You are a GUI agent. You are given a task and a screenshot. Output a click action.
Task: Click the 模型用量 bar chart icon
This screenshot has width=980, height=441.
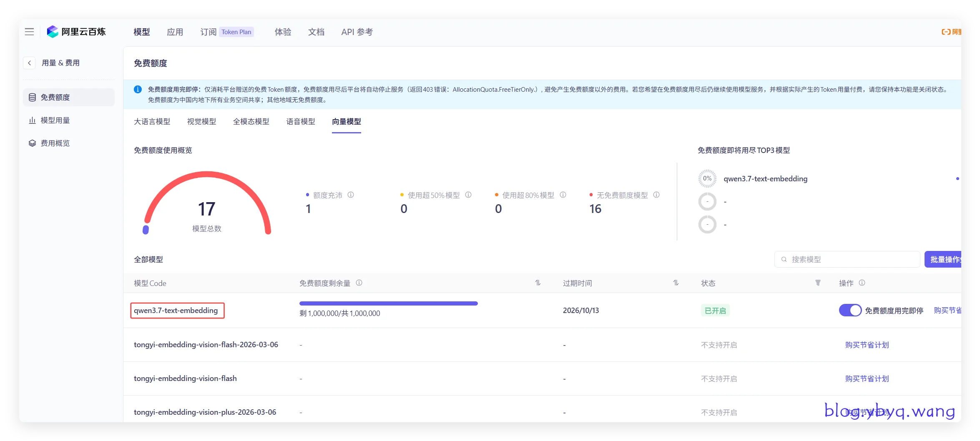32,120
